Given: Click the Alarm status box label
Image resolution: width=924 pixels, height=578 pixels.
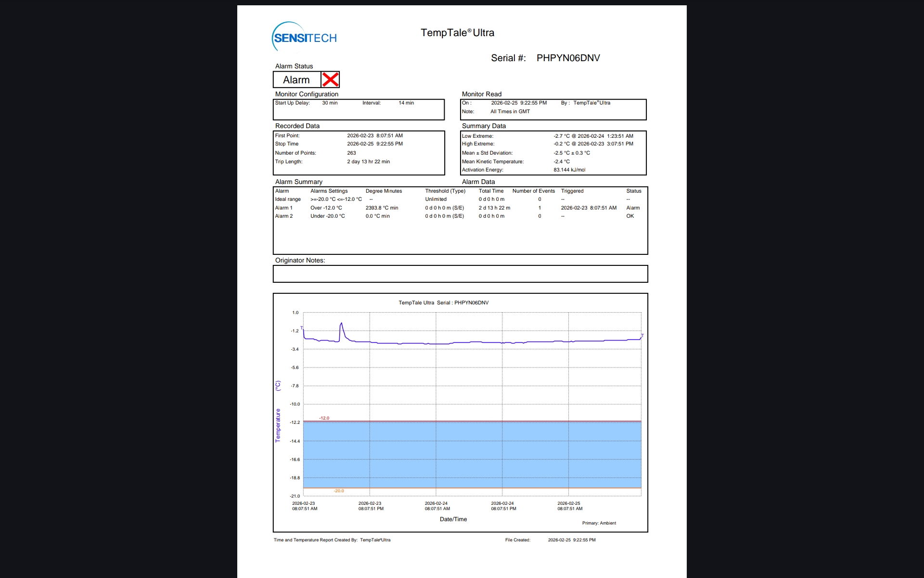Looking at the screenshot, I should tap(296, 80).
